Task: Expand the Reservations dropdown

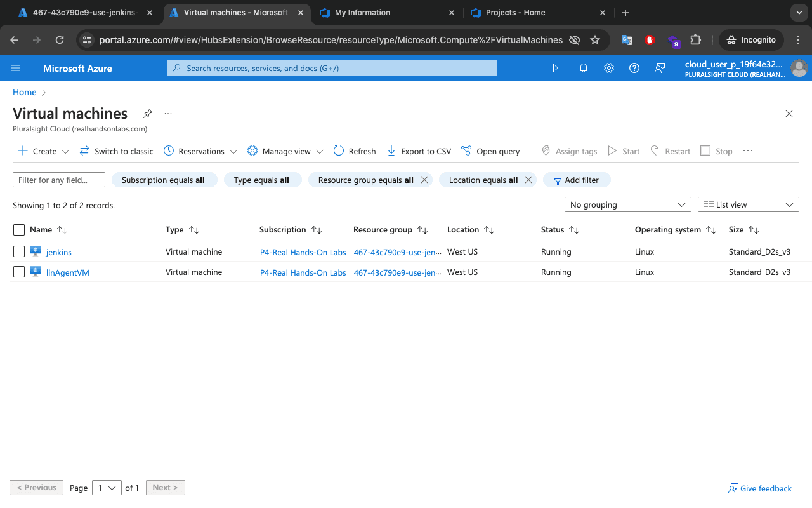Action: (200, 151)
